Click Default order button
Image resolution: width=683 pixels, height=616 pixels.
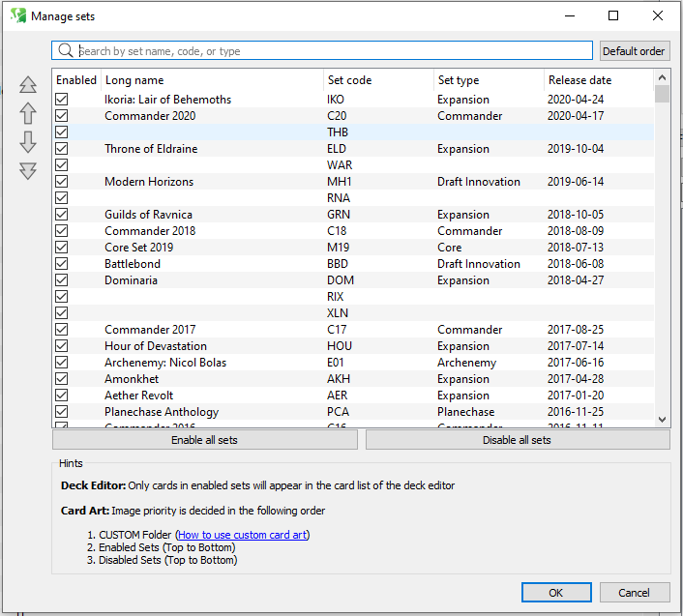click(x=635, y=51)
